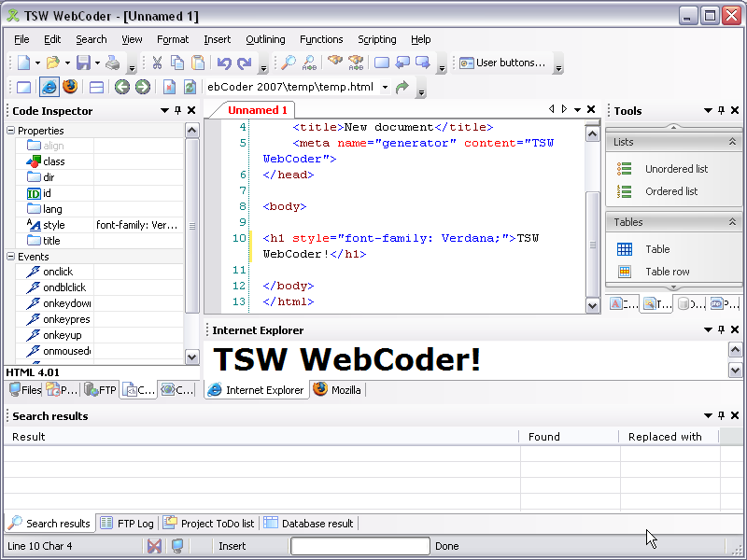The height and width of the screenshot is (560, 747).
Task: Open the Tools panel menu arrow
Action: pyautogui.click(x=708, y=110)
